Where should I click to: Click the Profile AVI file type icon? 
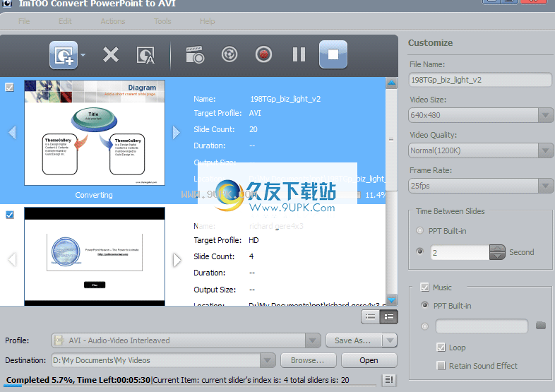point(59,340)
